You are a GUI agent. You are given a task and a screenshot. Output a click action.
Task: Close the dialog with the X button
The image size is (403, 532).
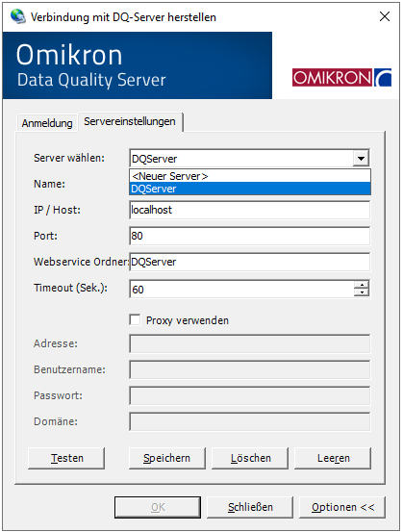[x=385, y=16]
